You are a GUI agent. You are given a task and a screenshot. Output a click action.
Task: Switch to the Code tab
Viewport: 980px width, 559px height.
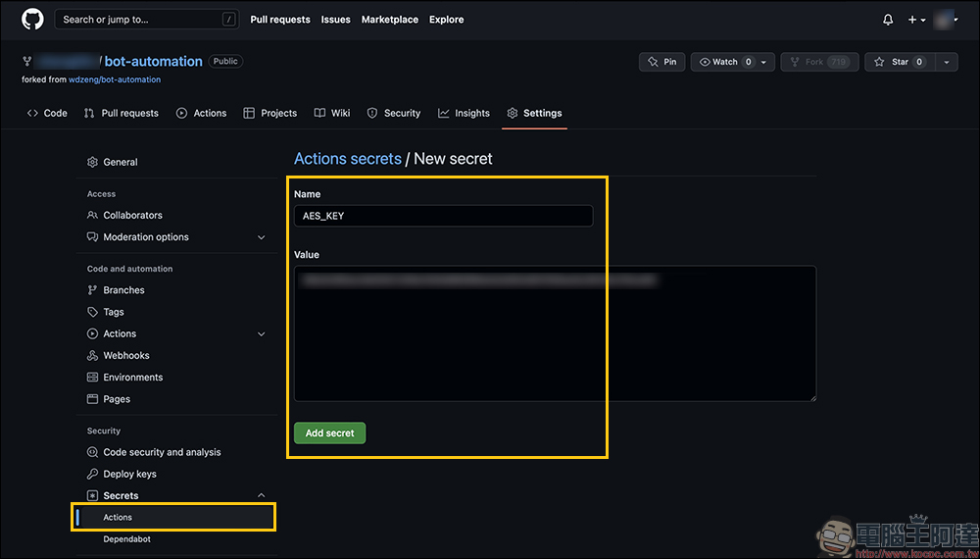pyautogui.click(x=47, y=114)
